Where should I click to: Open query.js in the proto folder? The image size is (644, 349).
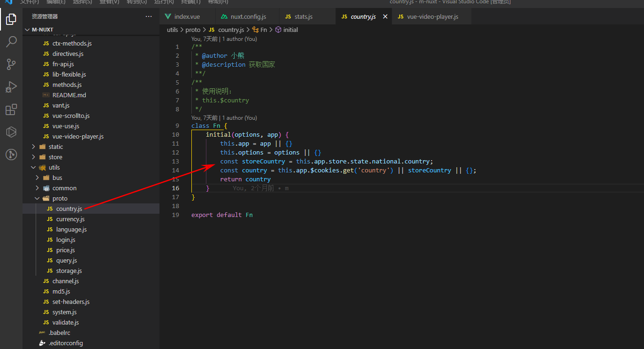point(67,260)
